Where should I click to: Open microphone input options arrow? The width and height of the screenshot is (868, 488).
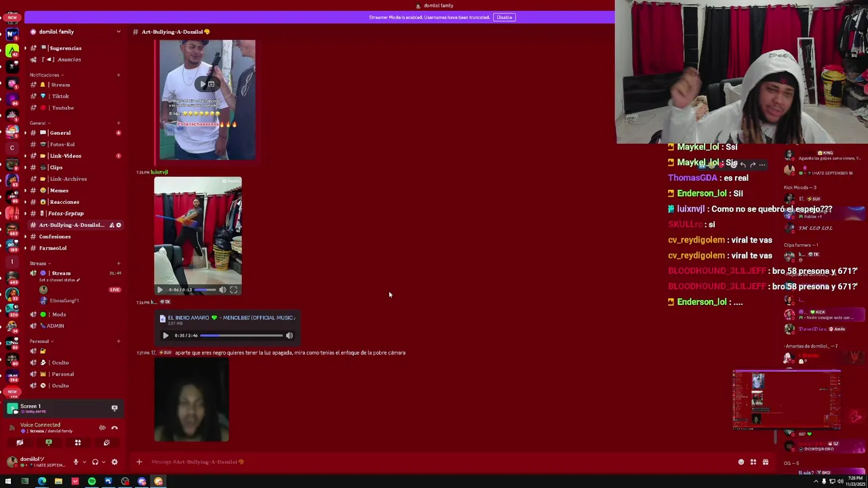click(x=83, y=462)
